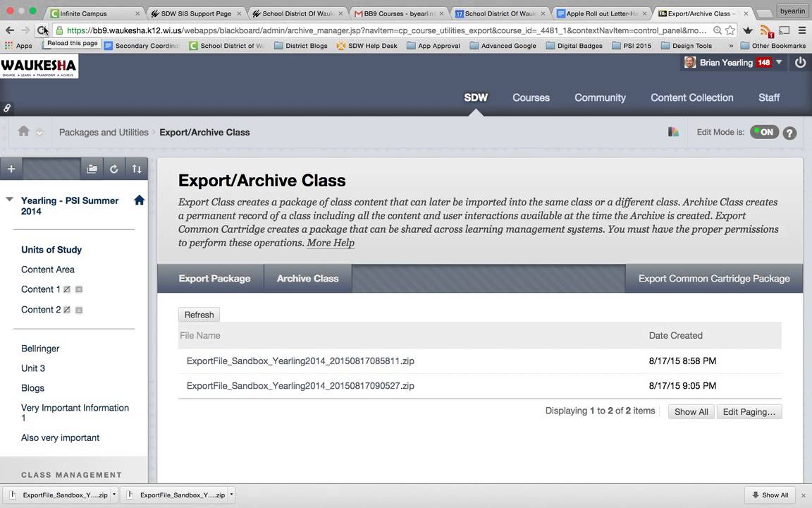Open ExportFile_Sandbox_Yearling2014_20150817090527.zip
The height and width of the screenshot is (508, 812).
point(300,386)
